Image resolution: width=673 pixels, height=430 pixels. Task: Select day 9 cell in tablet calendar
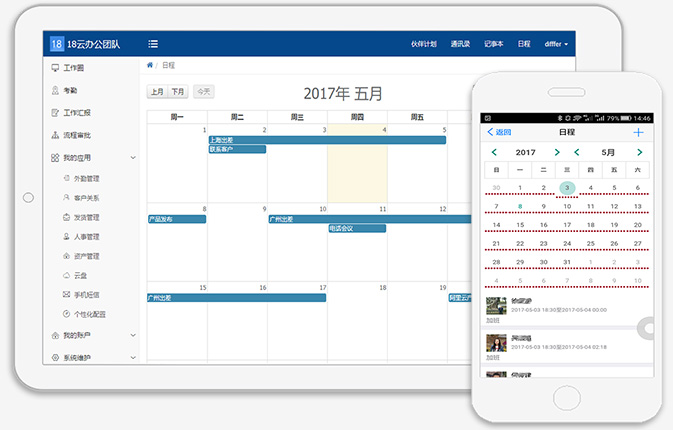tap(237, 242)
